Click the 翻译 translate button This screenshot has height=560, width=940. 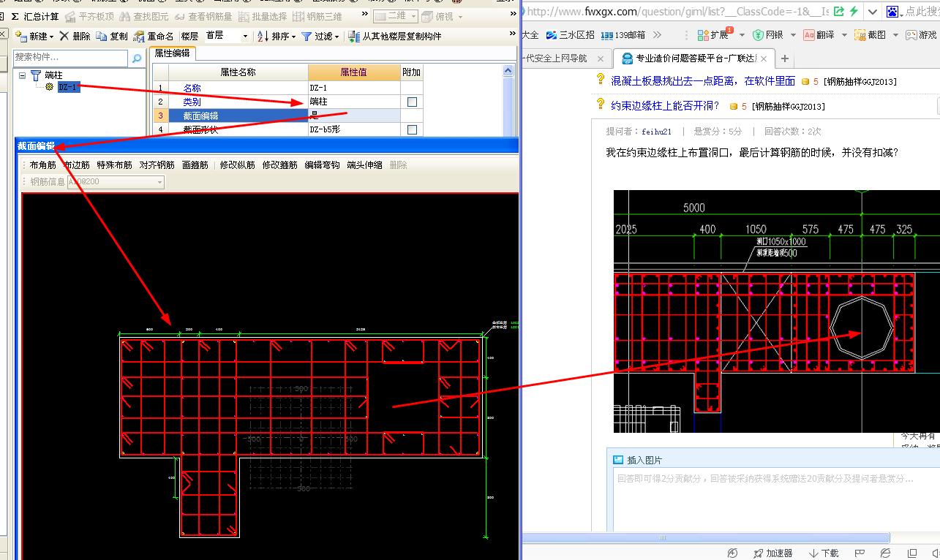point(819,34)
